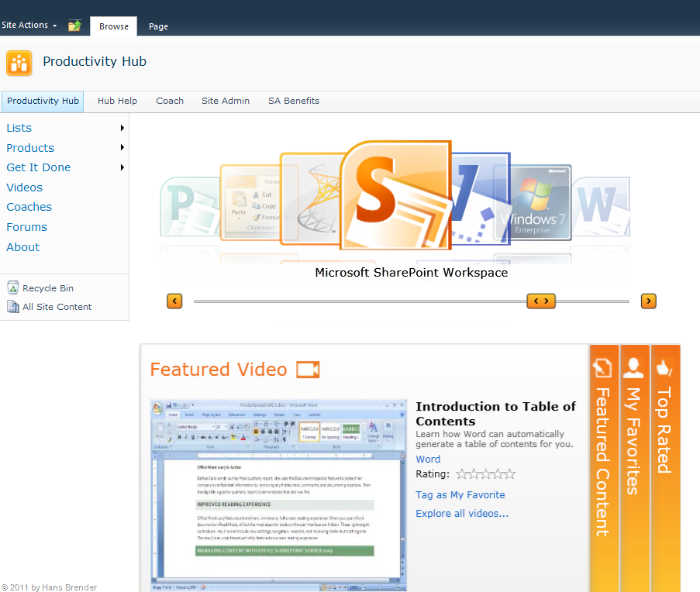Click the All Site Content icon
The width and height of the screenshot is (700, 592).
tap(12, 307)
